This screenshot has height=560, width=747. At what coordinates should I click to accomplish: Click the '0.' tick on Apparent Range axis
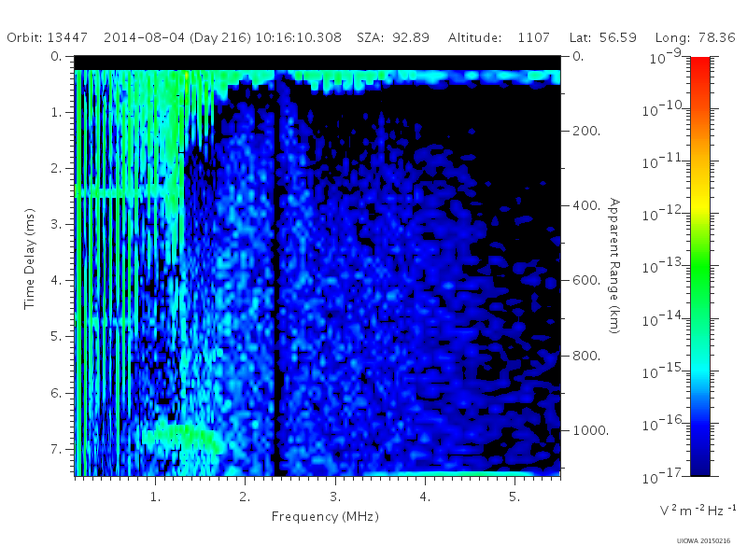tap(578, 56)
